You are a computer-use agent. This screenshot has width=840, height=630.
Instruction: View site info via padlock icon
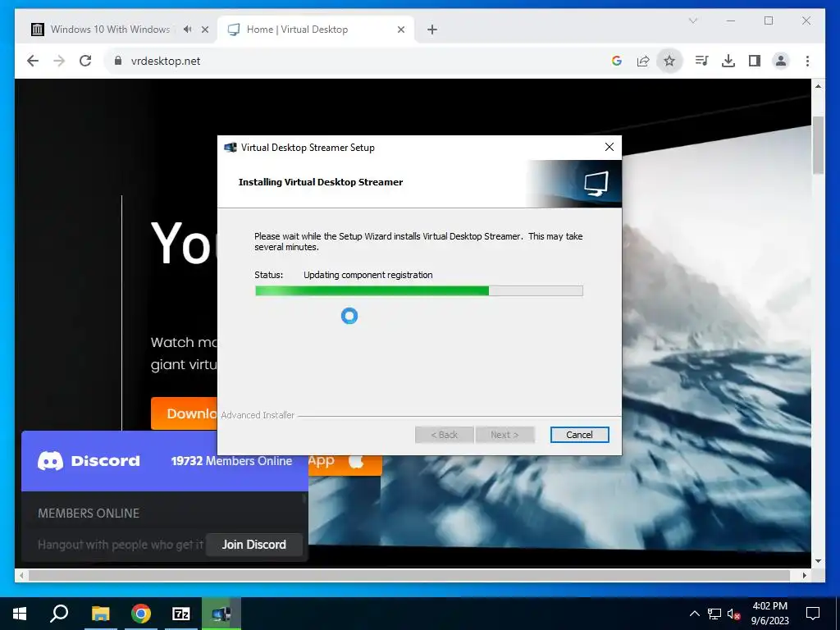click(x=118, y=61)
